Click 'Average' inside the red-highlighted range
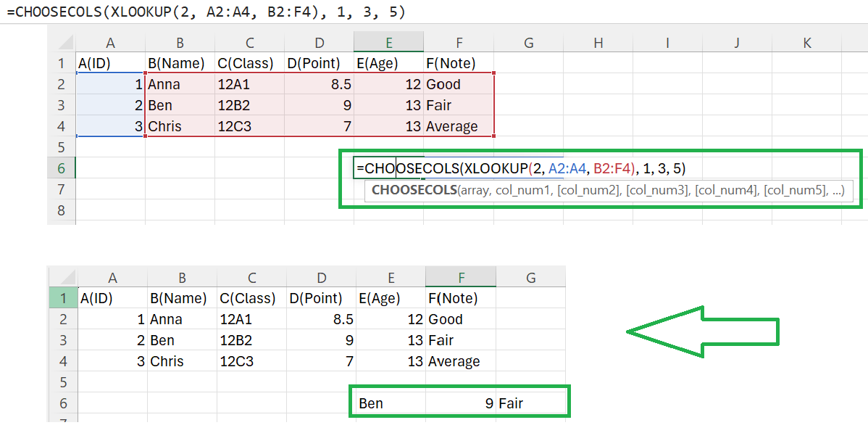Viewport: 868px width, 433px height. pyautogui.click(x=451, y=127)
